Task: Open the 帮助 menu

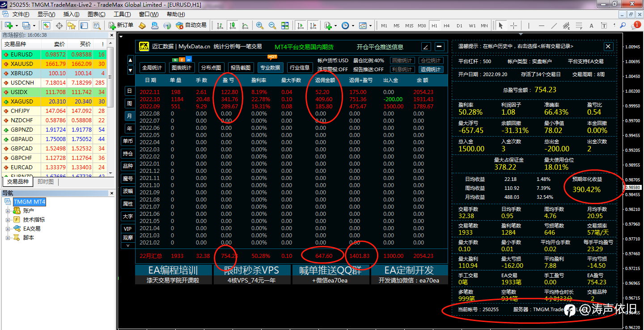Action: (x=175, y=14)
